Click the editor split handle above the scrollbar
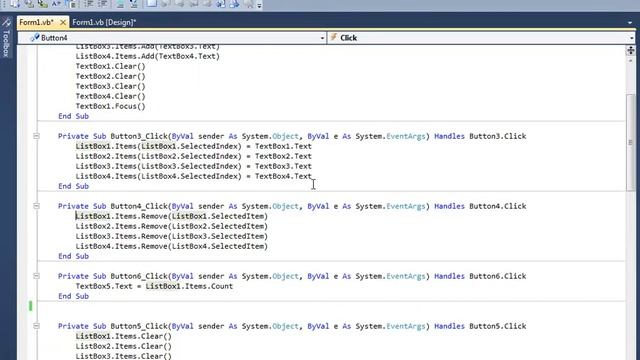 tap(631, 51)
